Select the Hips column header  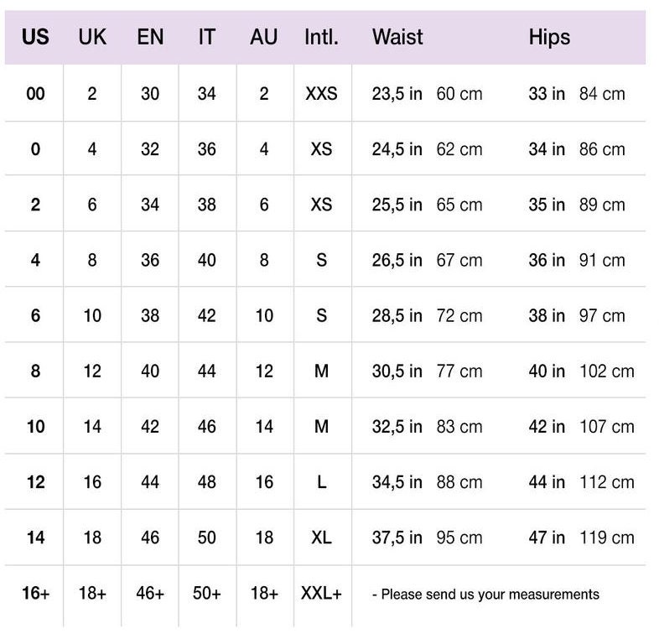(x=549, y=37)
